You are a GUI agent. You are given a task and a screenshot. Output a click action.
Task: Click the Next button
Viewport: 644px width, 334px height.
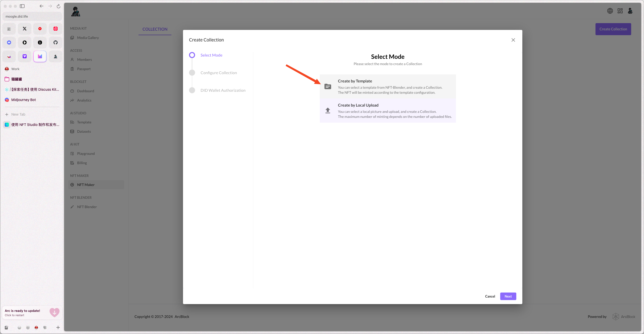click(508, 296)
